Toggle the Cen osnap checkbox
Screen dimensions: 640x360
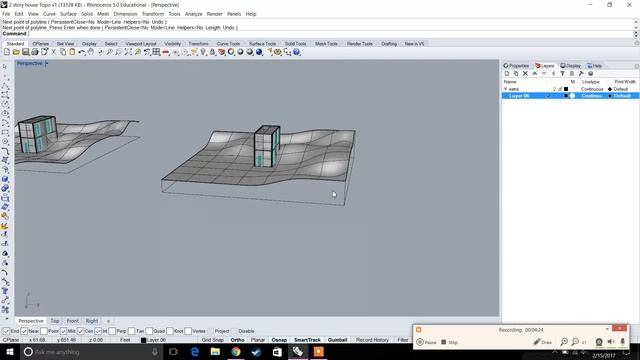tap(80, 331)
